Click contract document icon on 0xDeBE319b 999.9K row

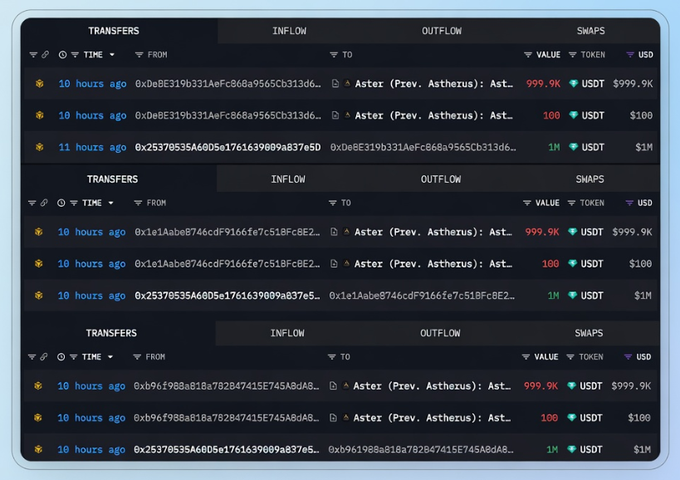click(x=335, y=83)
